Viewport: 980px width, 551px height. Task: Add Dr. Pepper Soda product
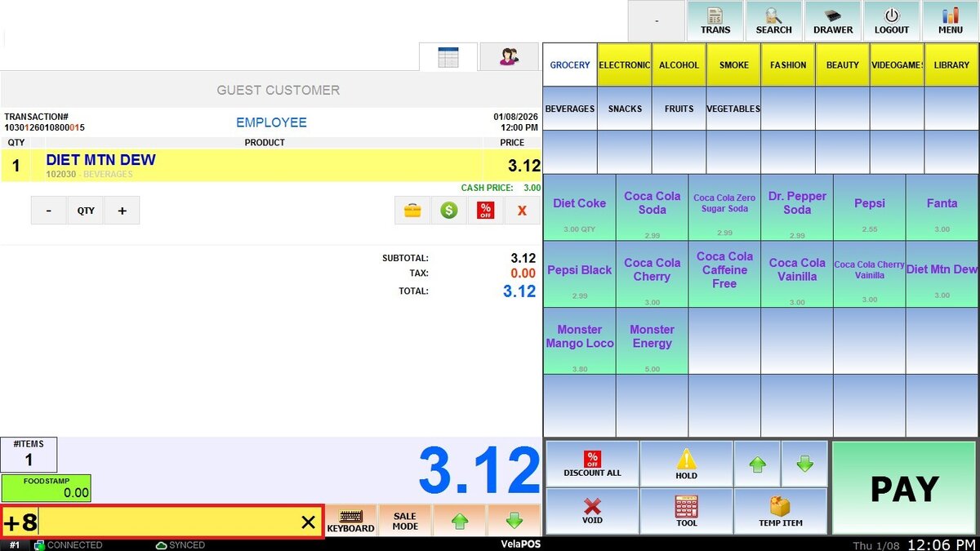(x=797, y=207)
